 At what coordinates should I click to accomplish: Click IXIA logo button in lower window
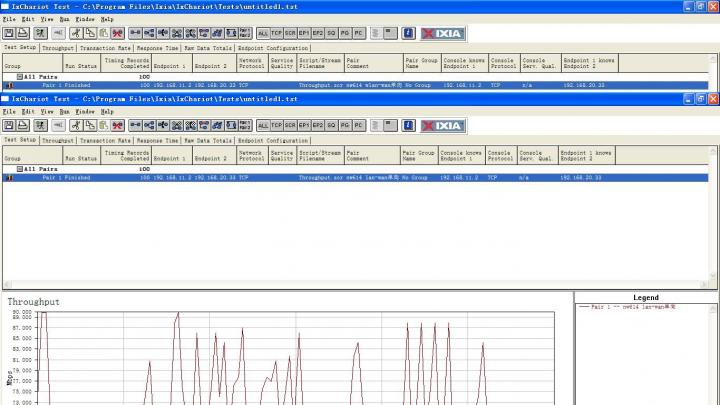443,125
